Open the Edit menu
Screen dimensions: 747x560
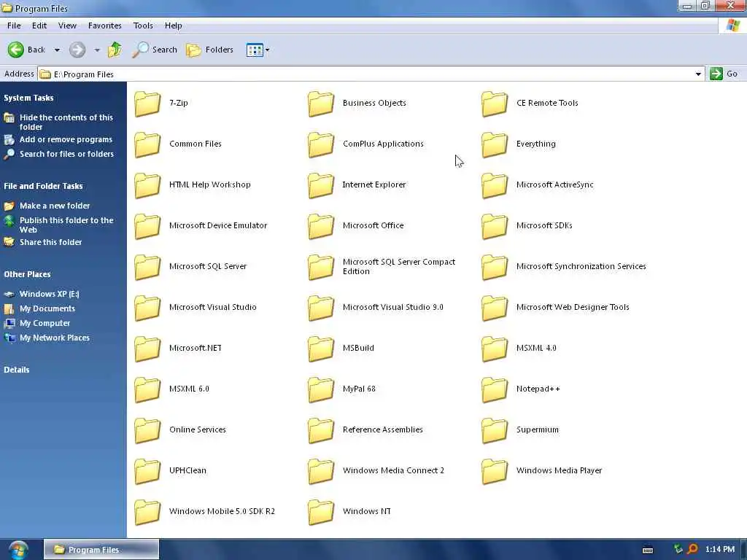click(x=39, y=26)
